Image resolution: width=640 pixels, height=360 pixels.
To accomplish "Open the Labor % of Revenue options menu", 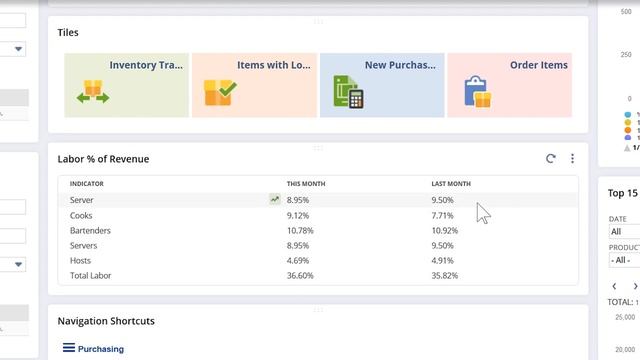I will (572, 158).
